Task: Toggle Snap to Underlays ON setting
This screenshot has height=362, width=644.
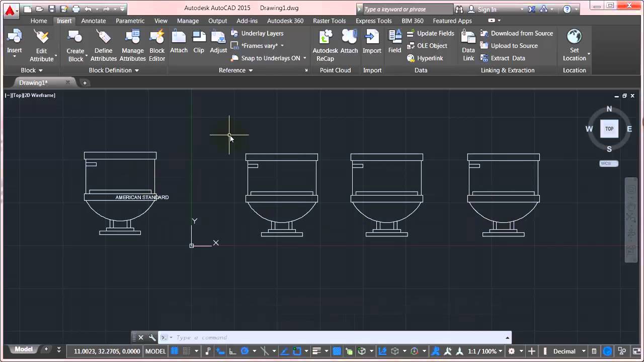Action: click(268, 58)
